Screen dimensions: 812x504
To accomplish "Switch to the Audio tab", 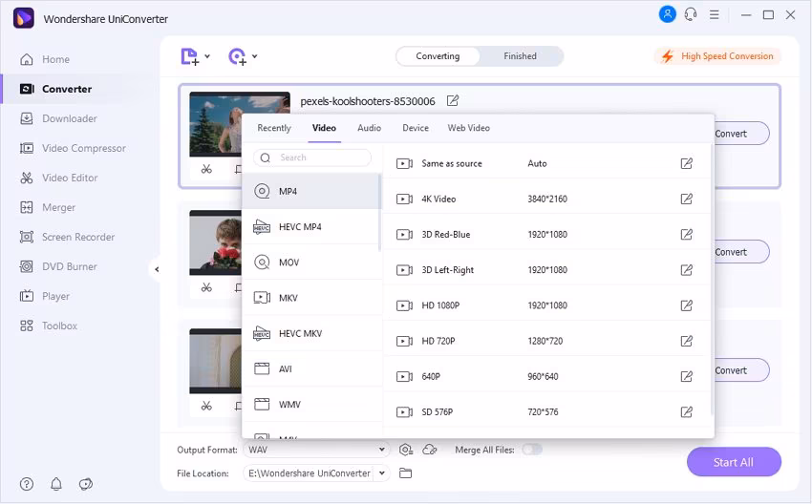I will click(370, 128).
